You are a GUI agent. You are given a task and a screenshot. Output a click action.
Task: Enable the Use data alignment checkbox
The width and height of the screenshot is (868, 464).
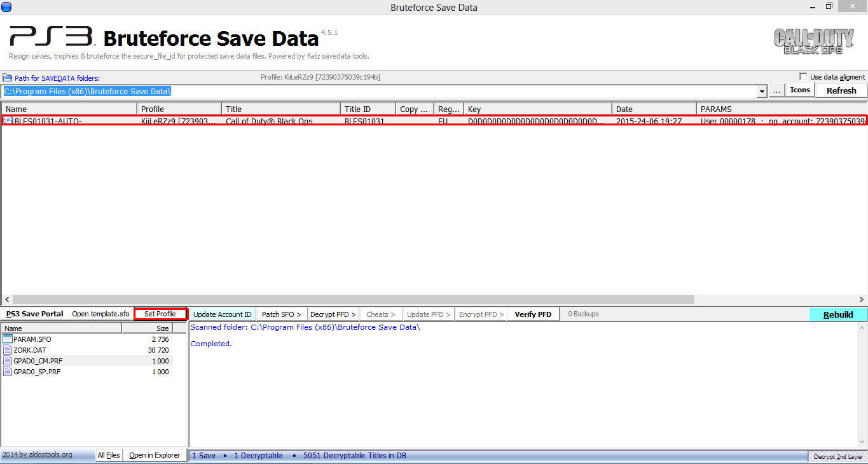(x=803, y=77)
